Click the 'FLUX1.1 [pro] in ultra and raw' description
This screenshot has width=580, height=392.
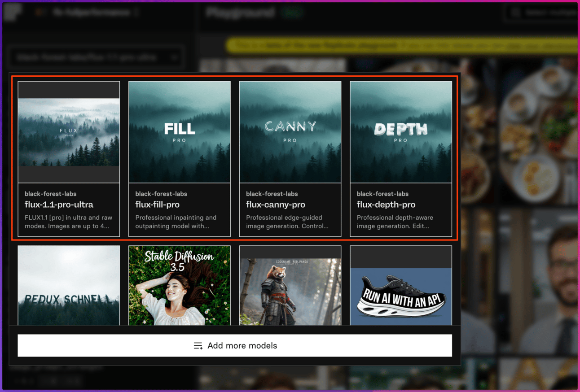(69, 222)
